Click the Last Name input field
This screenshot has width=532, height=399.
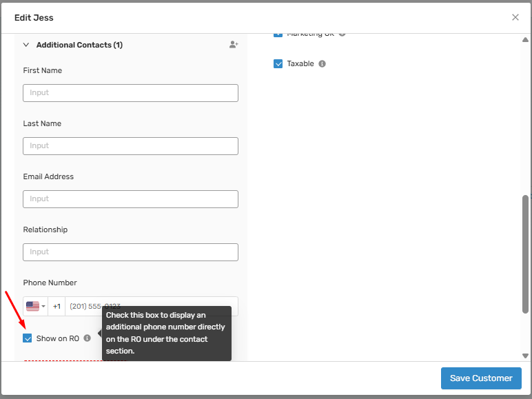130,146
